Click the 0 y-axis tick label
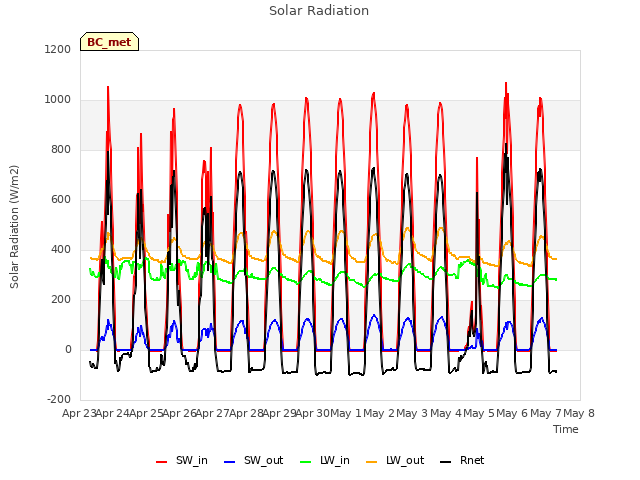640x480 pixels. pos(68,349)
